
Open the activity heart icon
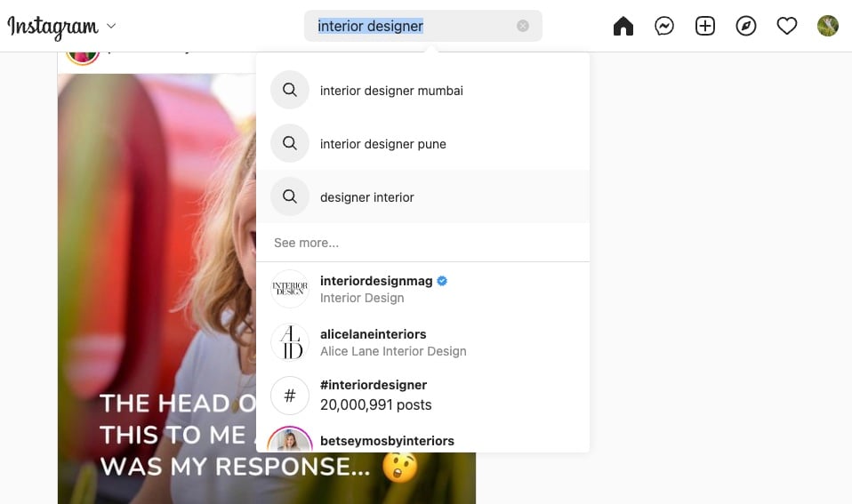tap(787, 26)
